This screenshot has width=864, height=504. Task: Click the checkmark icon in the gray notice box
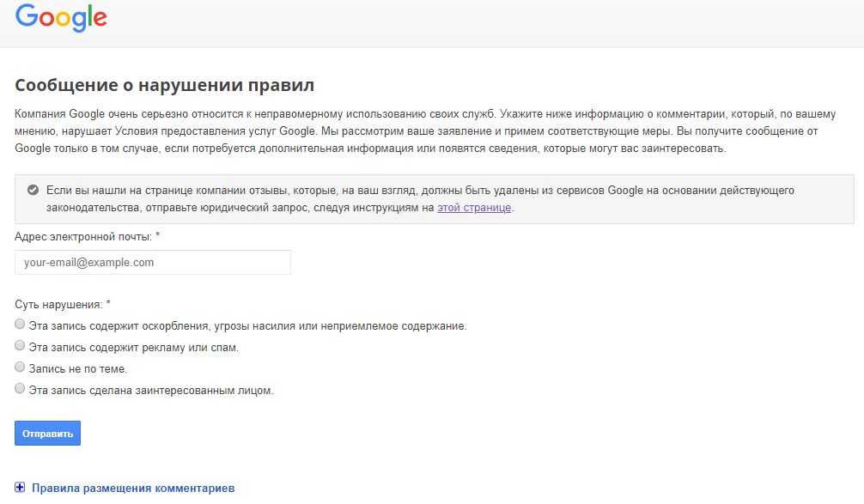(x=33, y=190)
